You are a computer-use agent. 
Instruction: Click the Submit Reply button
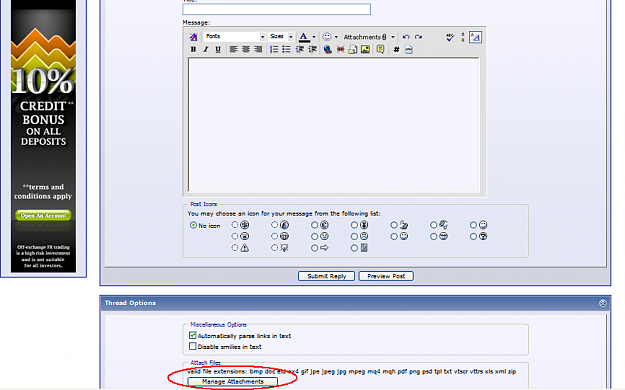click(x=326, y=276)
